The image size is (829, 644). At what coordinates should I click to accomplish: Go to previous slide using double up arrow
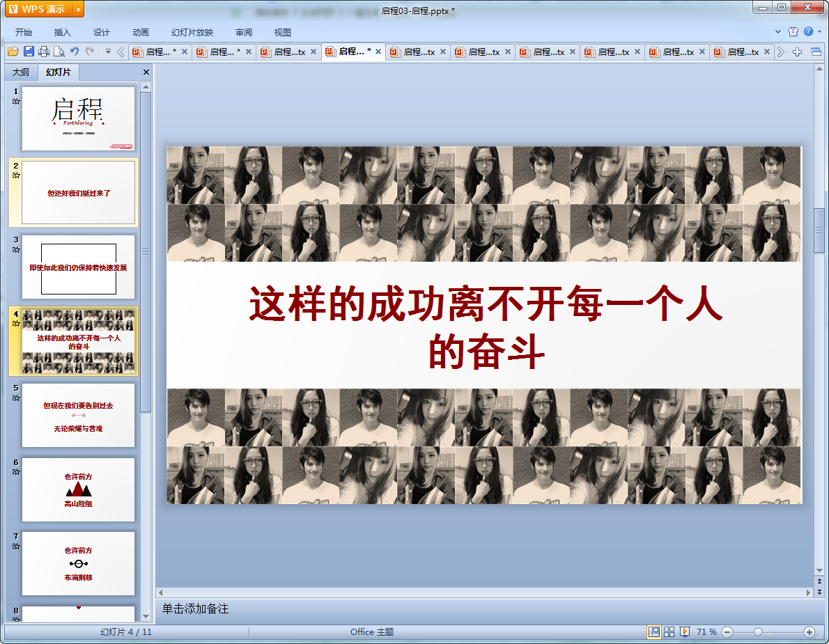(x=819, y=581)
